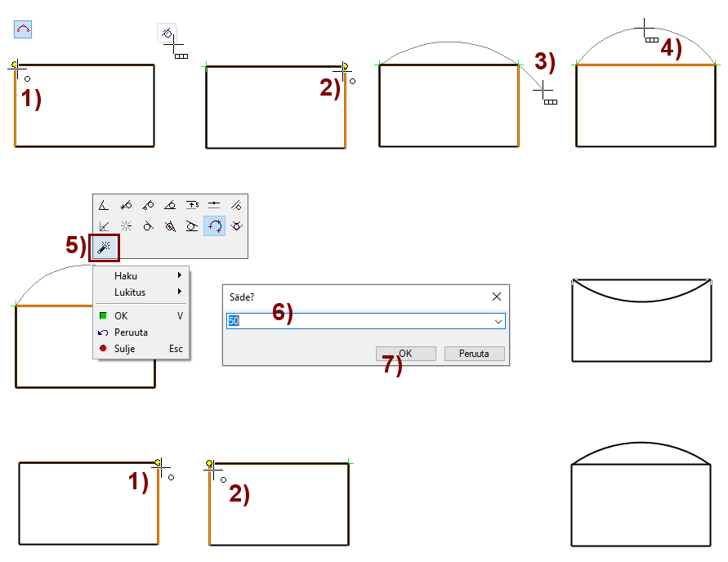Click Peruuta in the Säde? dialog
728x562 pixels.
[474, 353]
